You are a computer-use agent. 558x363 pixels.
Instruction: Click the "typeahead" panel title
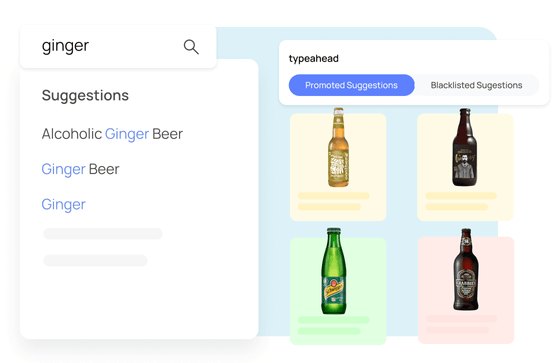(314, 58)
